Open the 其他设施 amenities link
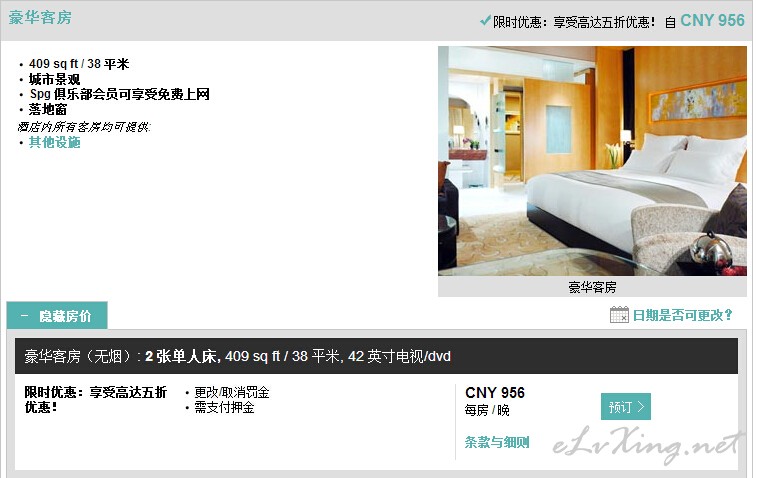Image resolution: width=757 pixels, height=478 pixels. pos(55,142)
